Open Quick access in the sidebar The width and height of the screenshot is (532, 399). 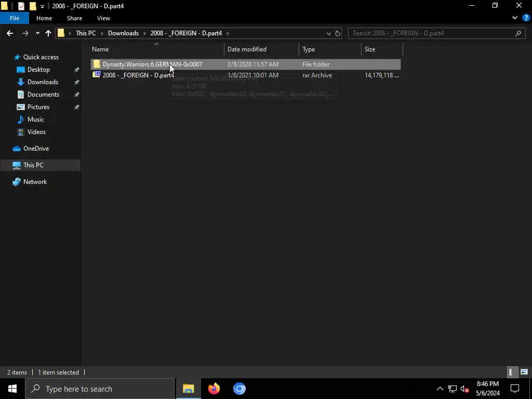tap(41, 57)
